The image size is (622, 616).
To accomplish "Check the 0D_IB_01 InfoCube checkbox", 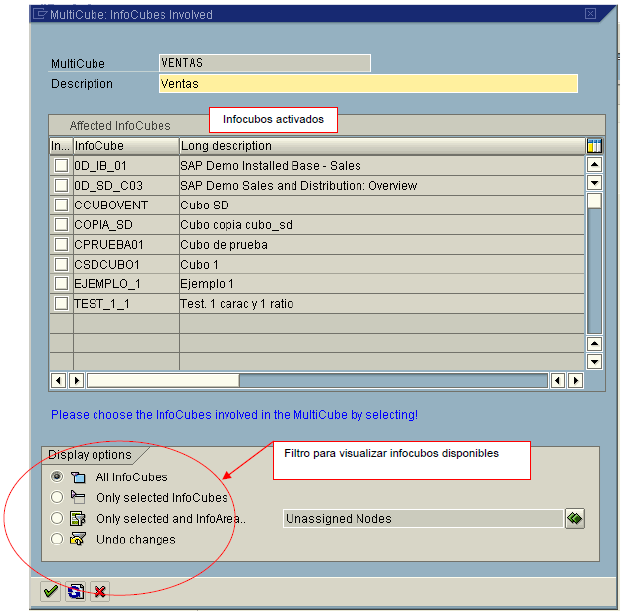I will (x=61, y=165).
